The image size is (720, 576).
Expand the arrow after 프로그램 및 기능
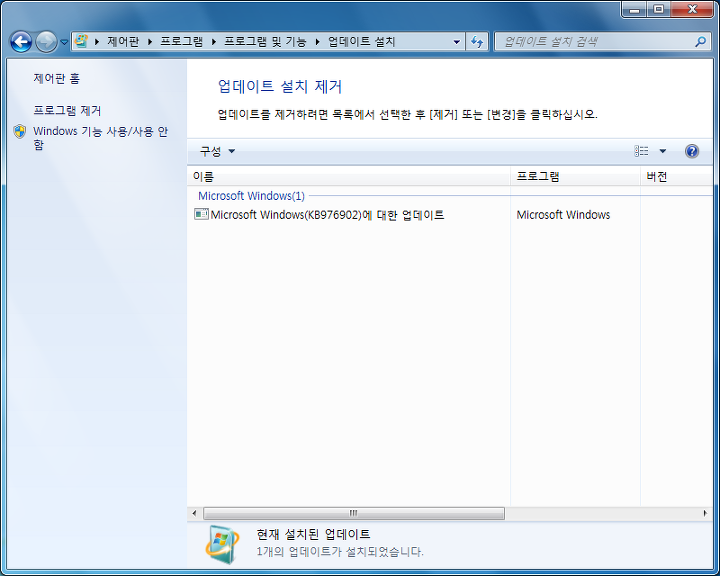click(317, 42)
